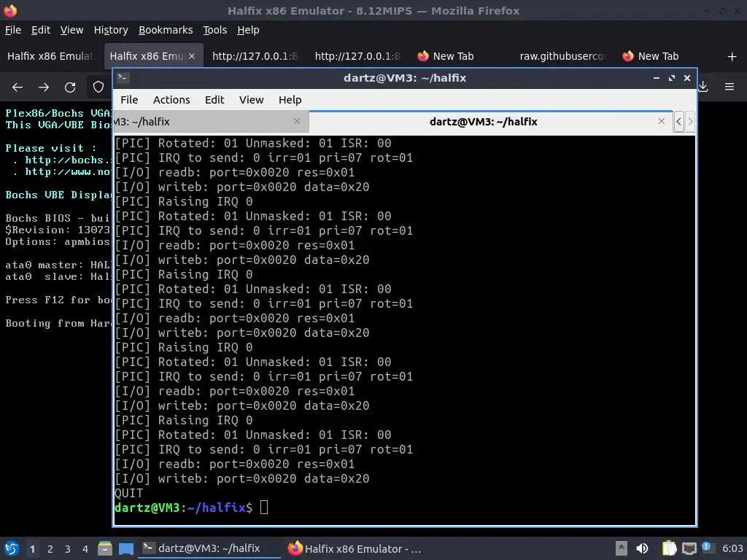Click the Firefox logo in the title bar
This screenshot has height=560, width=747.
point(10,10)
